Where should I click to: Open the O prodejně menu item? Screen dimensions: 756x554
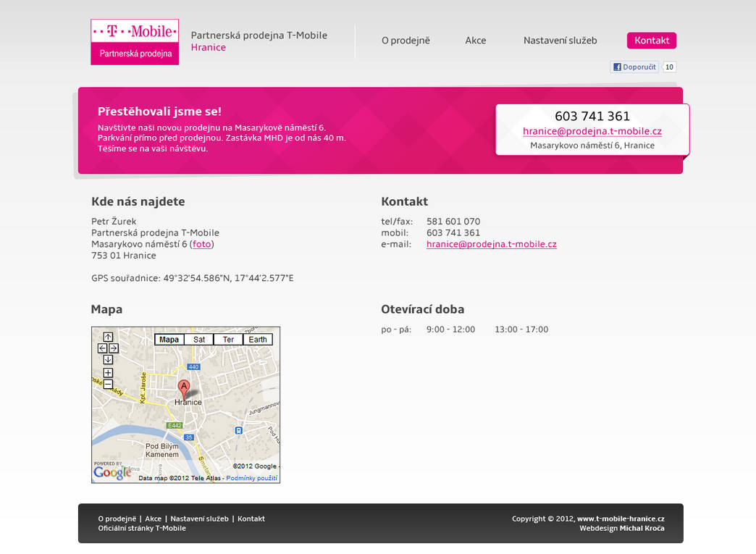click(x=406, y=41)
